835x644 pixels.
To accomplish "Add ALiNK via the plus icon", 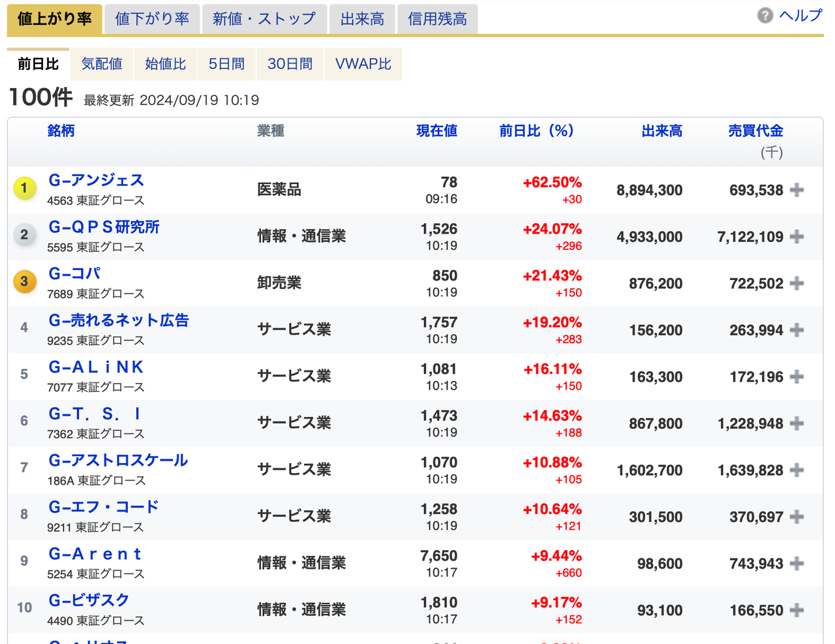I will [797, 376].
